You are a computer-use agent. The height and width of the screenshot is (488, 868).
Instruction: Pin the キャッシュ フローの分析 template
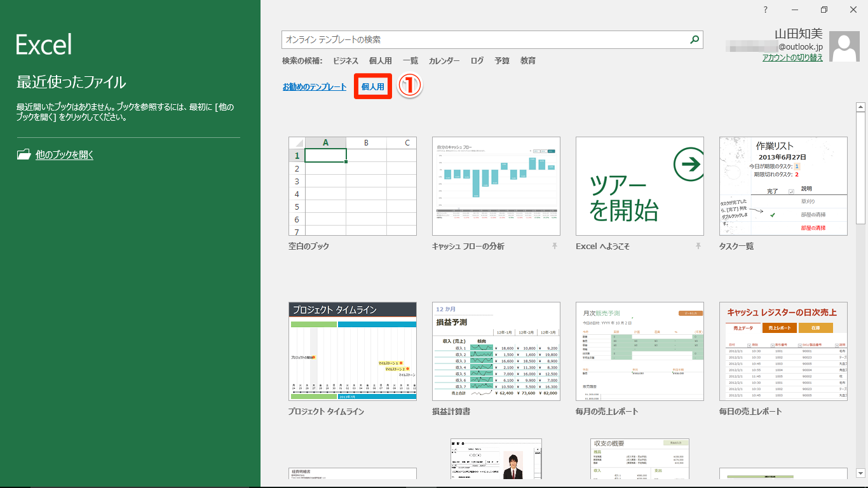click(x=555, y=246)
